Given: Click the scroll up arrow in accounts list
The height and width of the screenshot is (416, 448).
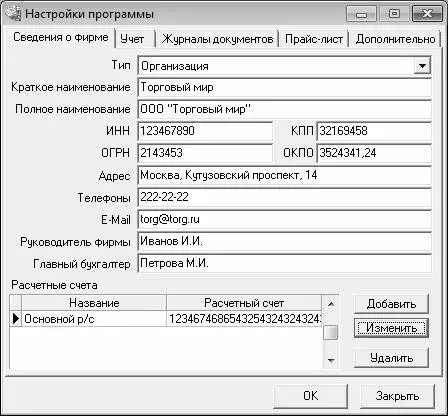Looking at the screenshot, I should [x=331, y=304].
